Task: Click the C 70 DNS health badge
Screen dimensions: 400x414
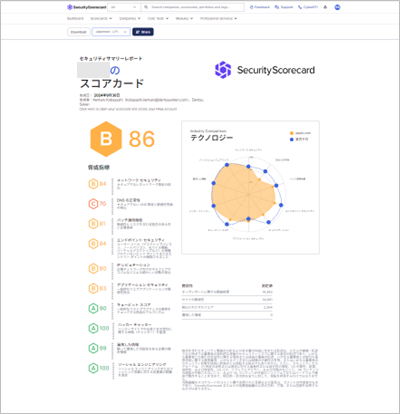Action: (x=97, y=204)
